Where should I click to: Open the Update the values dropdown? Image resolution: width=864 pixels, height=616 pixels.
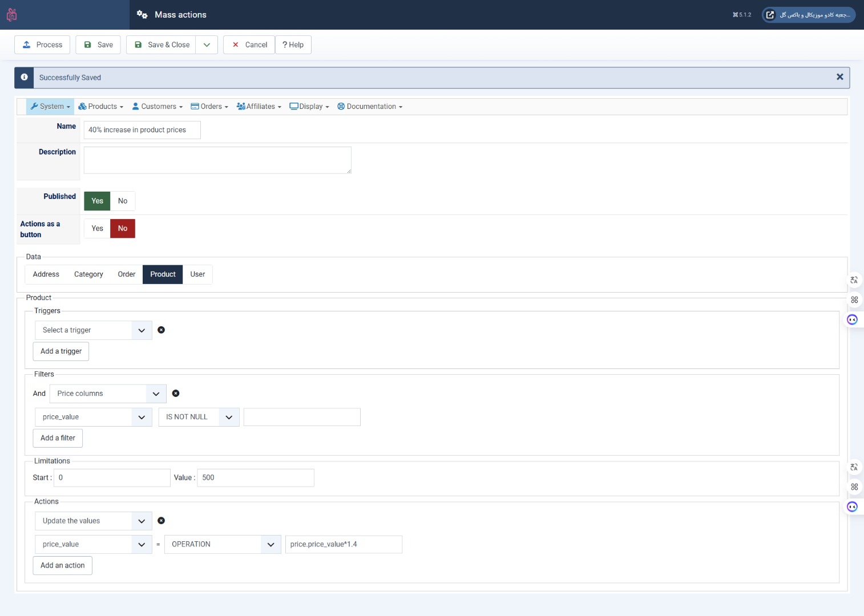[x=94, y=521]
